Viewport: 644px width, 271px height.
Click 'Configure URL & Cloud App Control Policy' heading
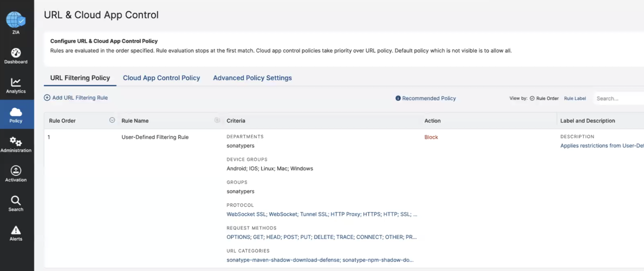[x=104, y=41]
